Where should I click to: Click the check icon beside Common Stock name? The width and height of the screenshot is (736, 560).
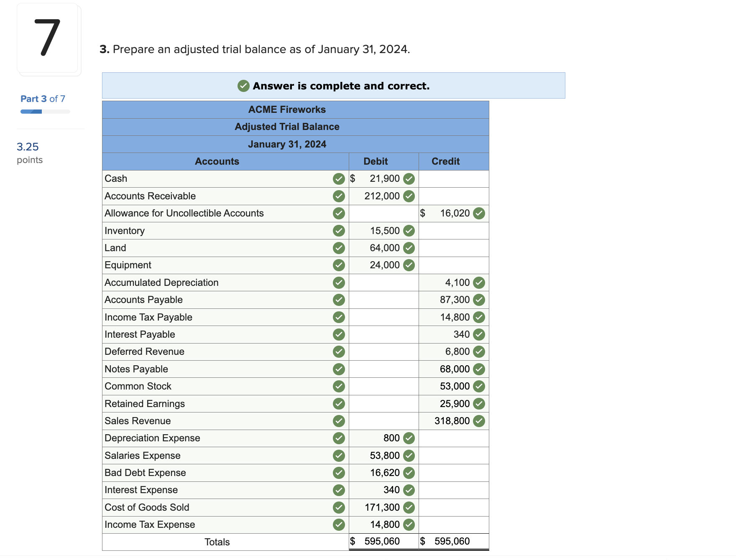339,387
